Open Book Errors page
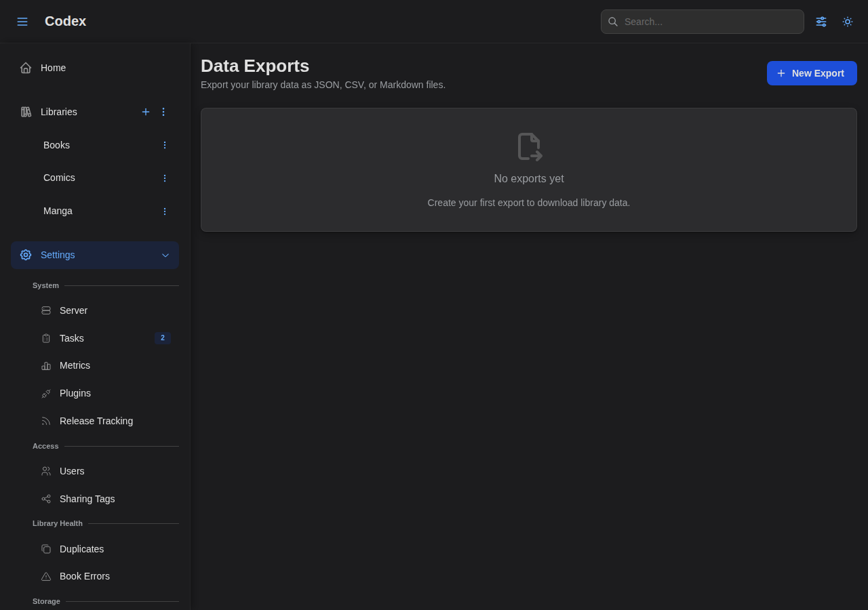The image size is (868, 610). click(x=106, y=576)
